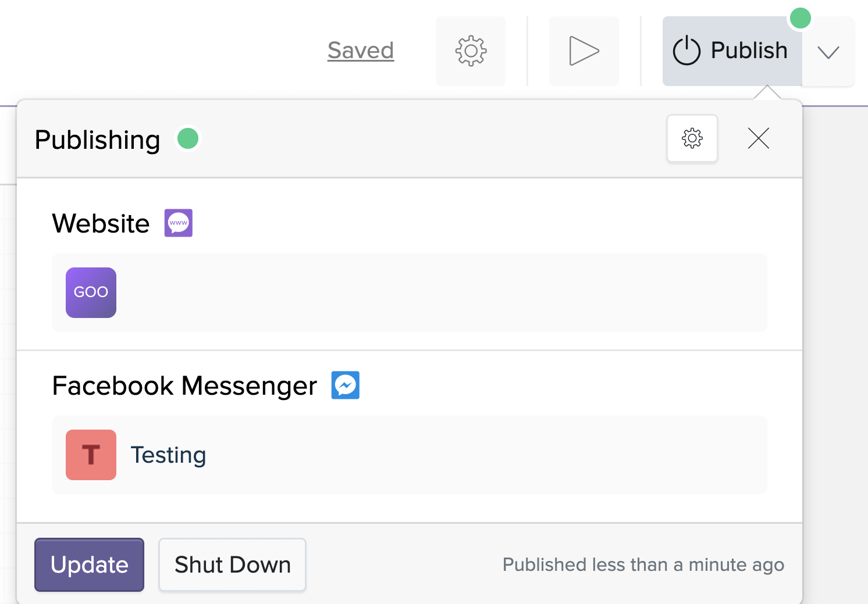Image resolution: width=868 pixels, height=604 pixels.
Task: Click the Shut Down button
Action: tap(233, 564)
